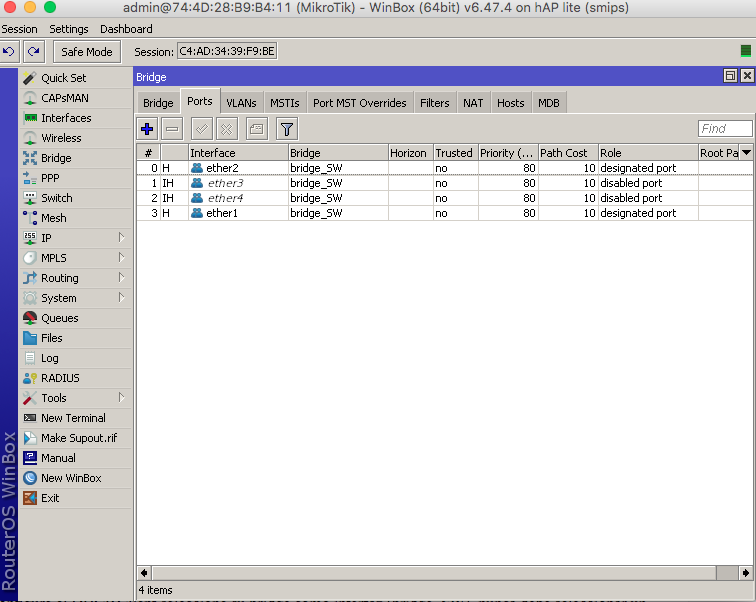
Task: Open Bridge in sidebar
Action: coord(75,158)
